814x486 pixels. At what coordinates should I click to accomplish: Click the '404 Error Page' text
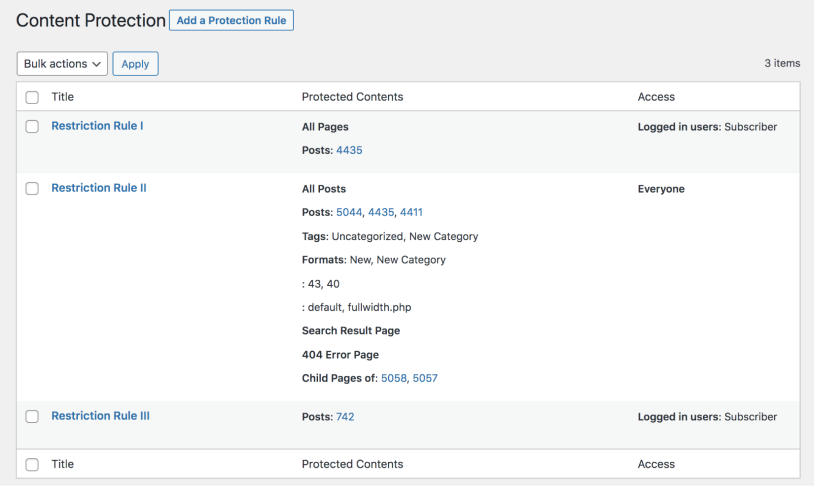click(341, 355)
